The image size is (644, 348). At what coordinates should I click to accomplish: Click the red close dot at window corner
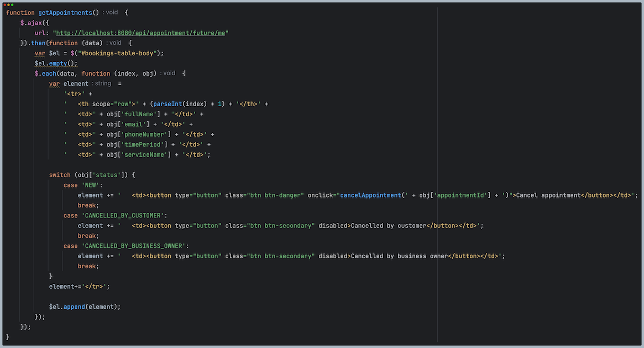[x=5, y=4]
